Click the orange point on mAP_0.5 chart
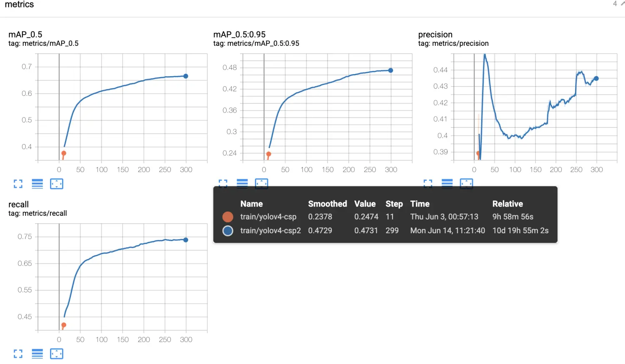The width and height of the screenshot is (625, 364). [x=64, y=154]
